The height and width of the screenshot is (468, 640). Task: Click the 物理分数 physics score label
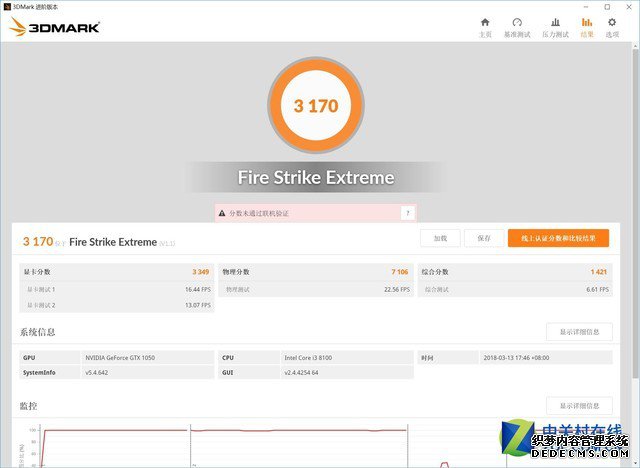click(x=236, y=272)
